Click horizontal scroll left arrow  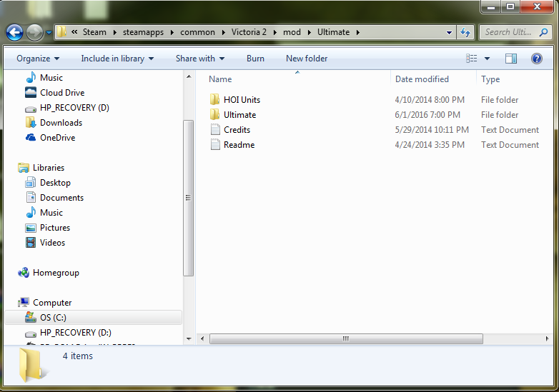[202, 338]
